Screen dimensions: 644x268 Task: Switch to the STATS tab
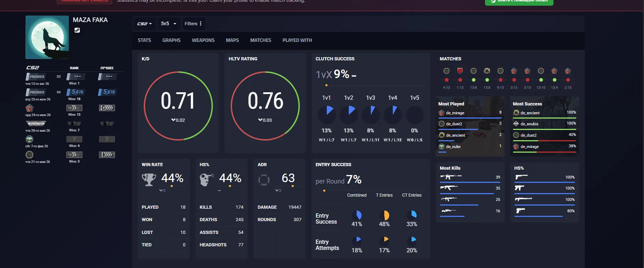(x=144, y=40)
